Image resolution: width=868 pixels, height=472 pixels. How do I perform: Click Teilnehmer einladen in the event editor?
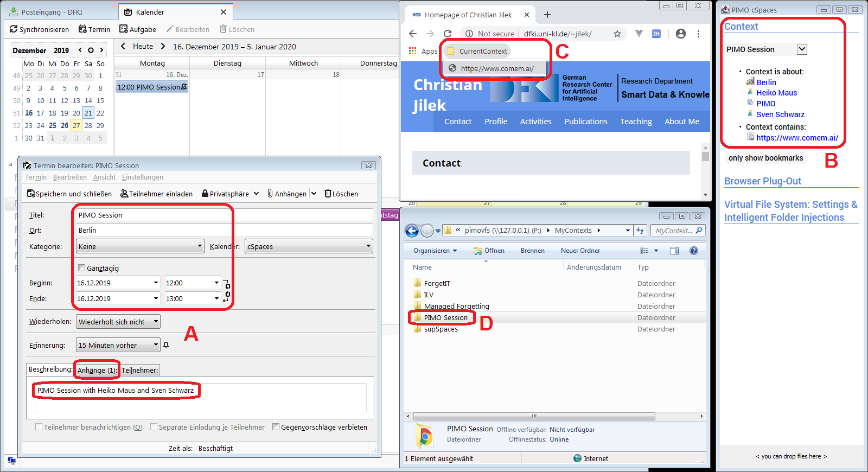tap(156, 194)
